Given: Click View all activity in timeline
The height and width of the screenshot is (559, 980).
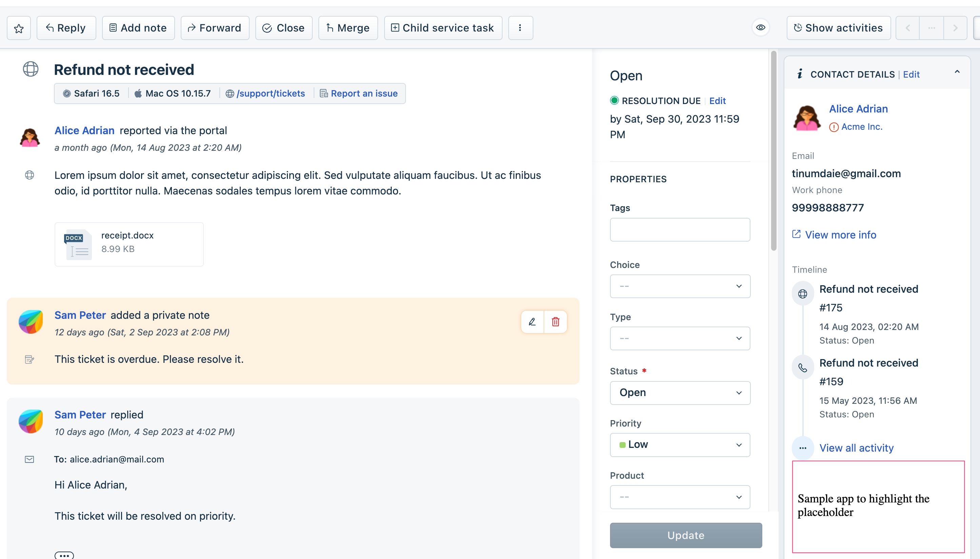Looking at the screenshot, I should [x=856, y=447].
